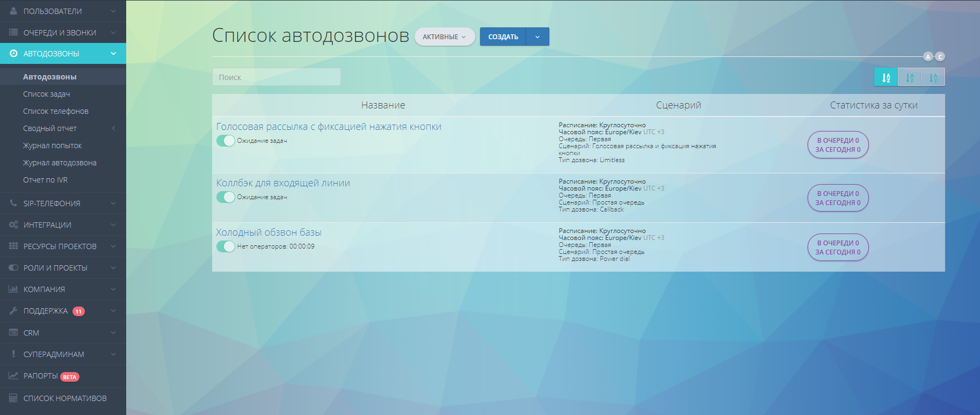Open the 'Холодный обзвон базы' link
980x415 pixels.
click(268, 232)
